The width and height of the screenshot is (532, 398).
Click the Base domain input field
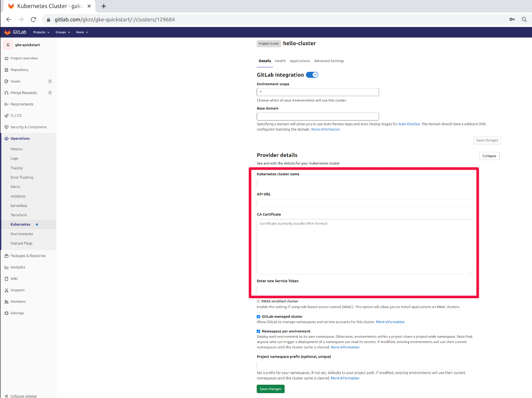click(x=318, y=116)
